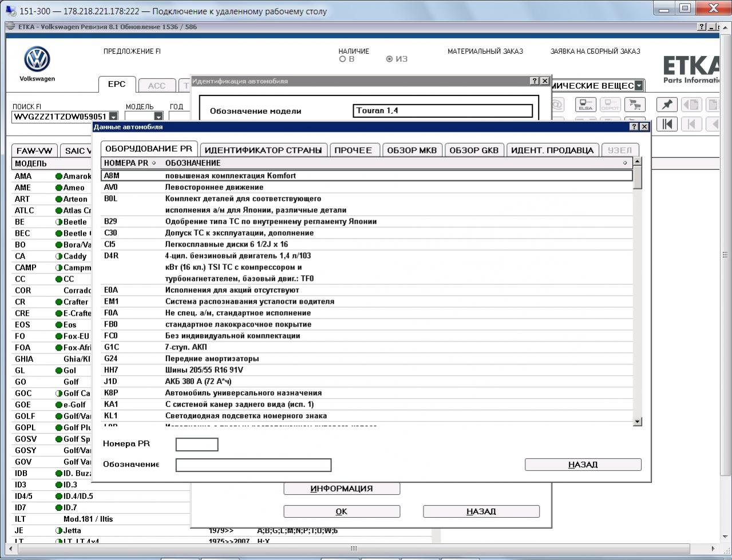732x560 pixels.
Task: Open the shopping carts order icon
Action: (634, 105)
